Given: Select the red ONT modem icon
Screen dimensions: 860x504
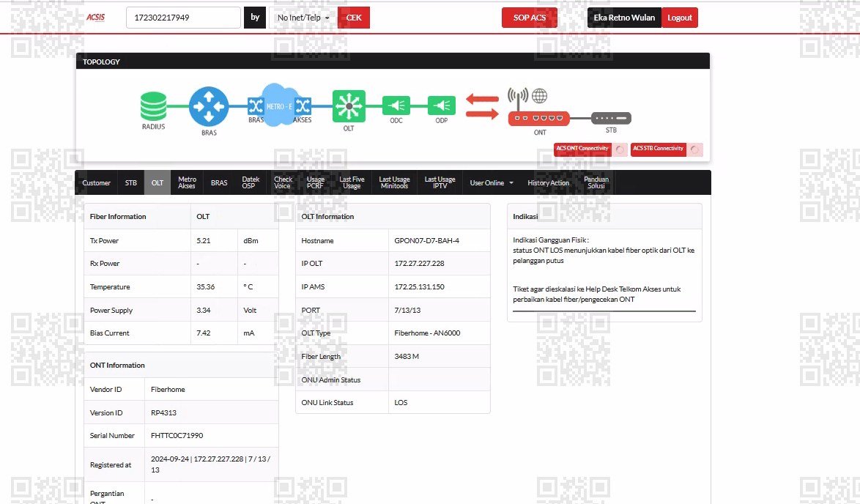Looking at the screenshot, I should pyautogui.click(x=539, y=118).
